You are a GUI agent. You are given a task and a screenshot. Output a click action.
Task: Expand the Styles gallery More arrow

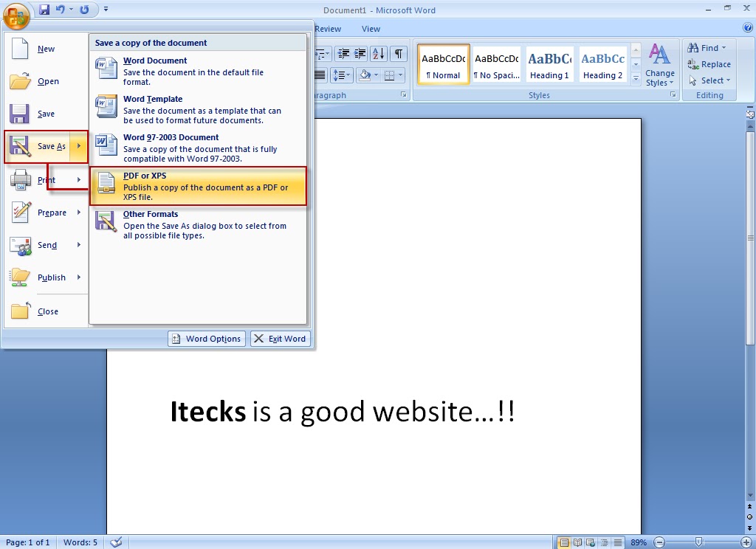point(636,77)
